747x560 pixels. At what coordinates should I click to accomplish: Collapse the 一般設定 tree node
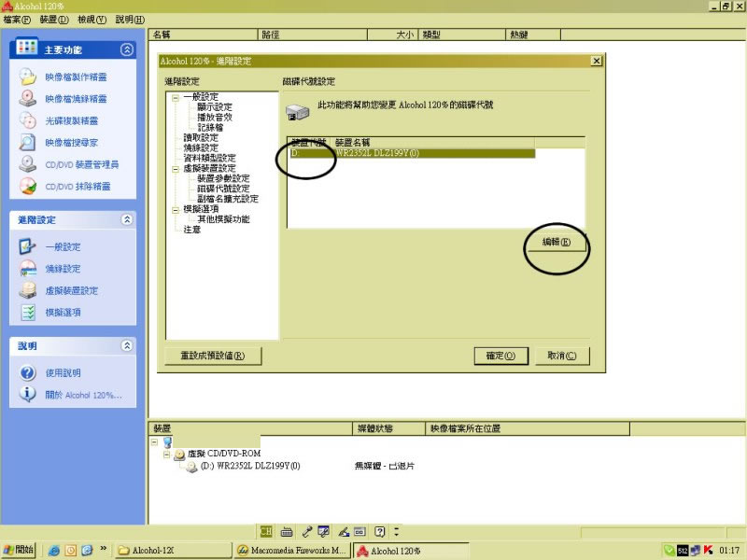click(176, 98)
